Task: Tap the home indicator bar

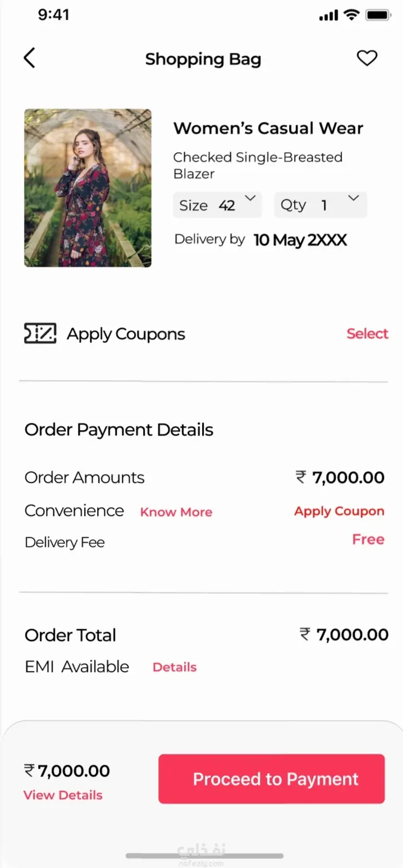Action: click(x=204, y=856)
